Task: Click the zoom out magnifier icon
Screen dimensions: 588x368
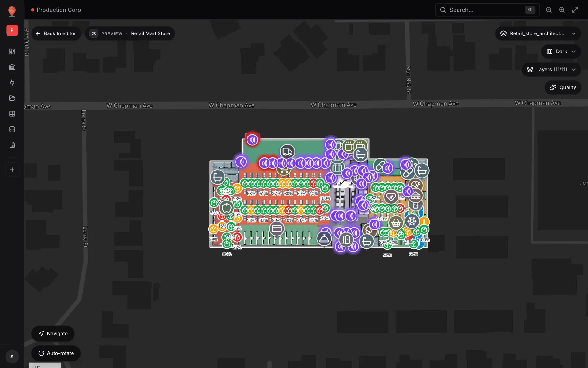Action: coord(549,10)
